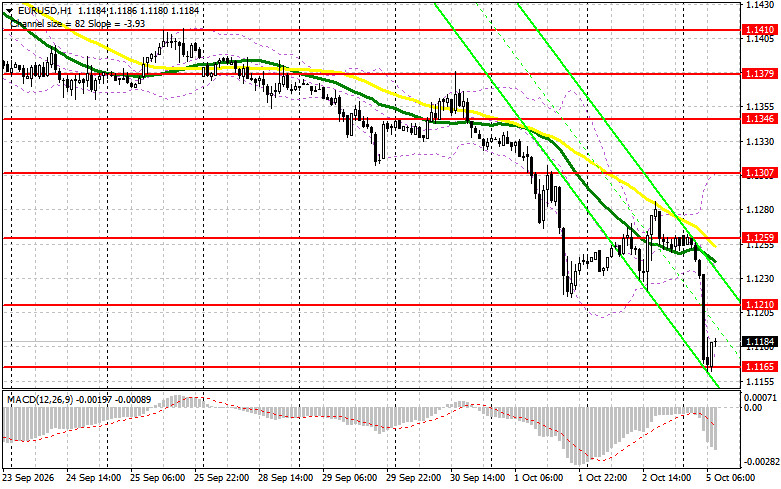Click the 1.1330 price scale value
This screenshot has height=489, width=781.
click(760, 142)
